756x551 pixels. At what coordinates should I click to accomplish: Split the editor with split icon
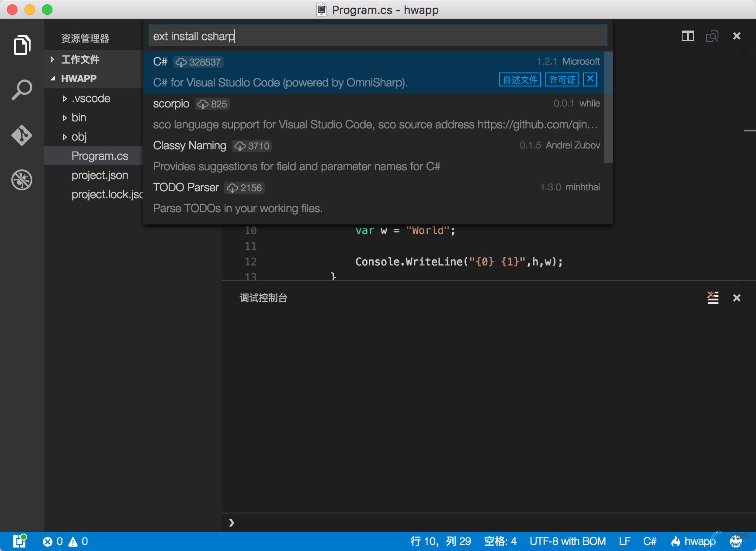[x=687, y=36]
